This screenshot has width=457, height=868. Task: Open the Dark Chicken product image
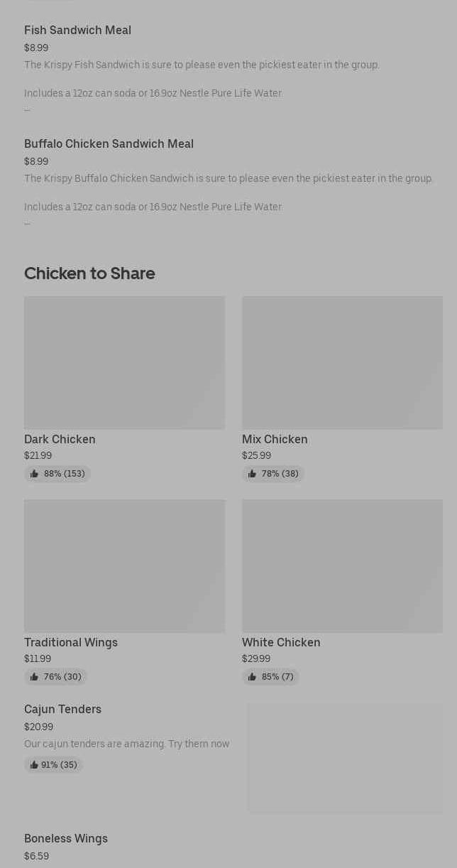click(124, 362)
